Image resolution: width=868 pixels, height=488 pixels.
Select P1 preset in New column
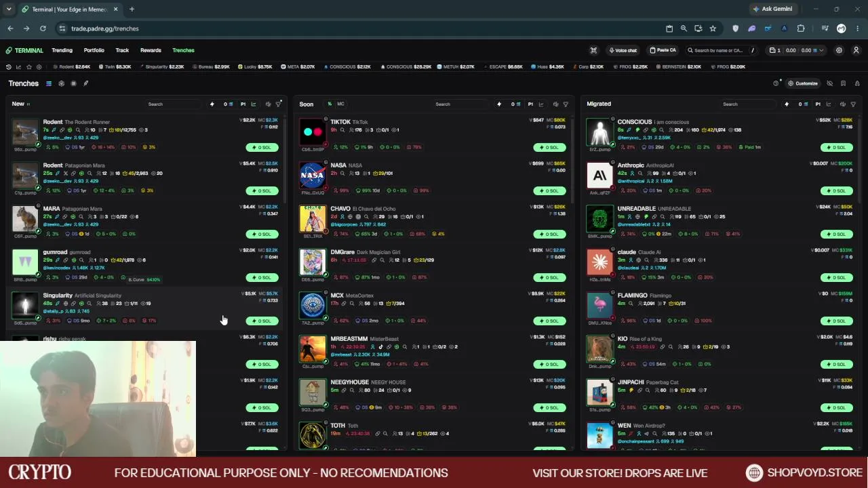click(243, 104)
